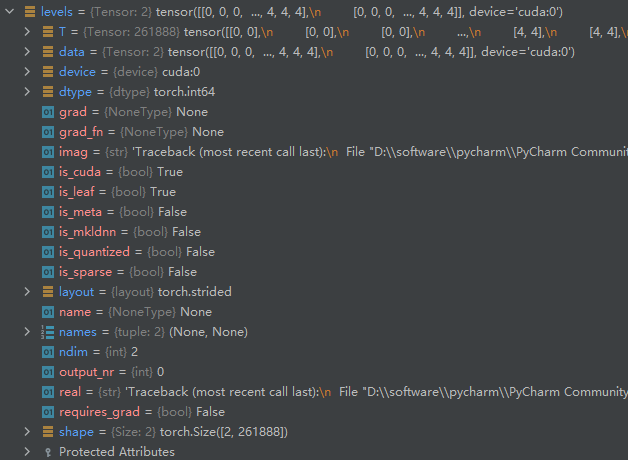Image resolution: width=628 pixels, height=460 pixels.
Task: Expand the data tensor attribute
Action: coord(27,52)
